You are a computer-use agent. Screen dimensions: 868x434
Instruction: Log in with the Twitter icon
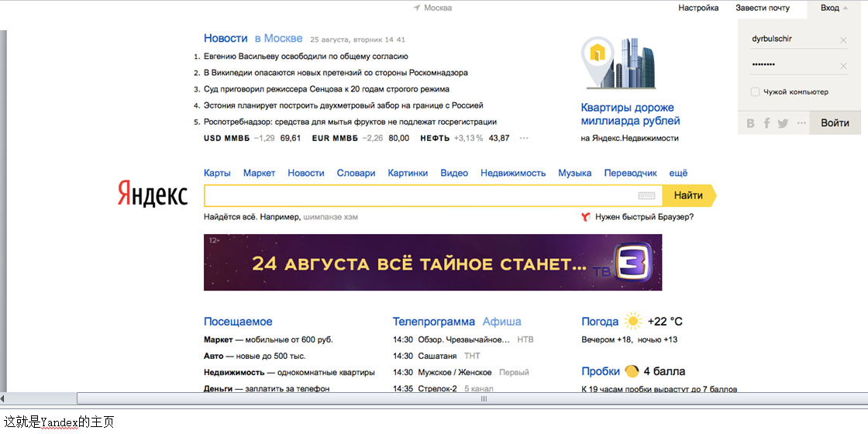click(x=783, y=123)
